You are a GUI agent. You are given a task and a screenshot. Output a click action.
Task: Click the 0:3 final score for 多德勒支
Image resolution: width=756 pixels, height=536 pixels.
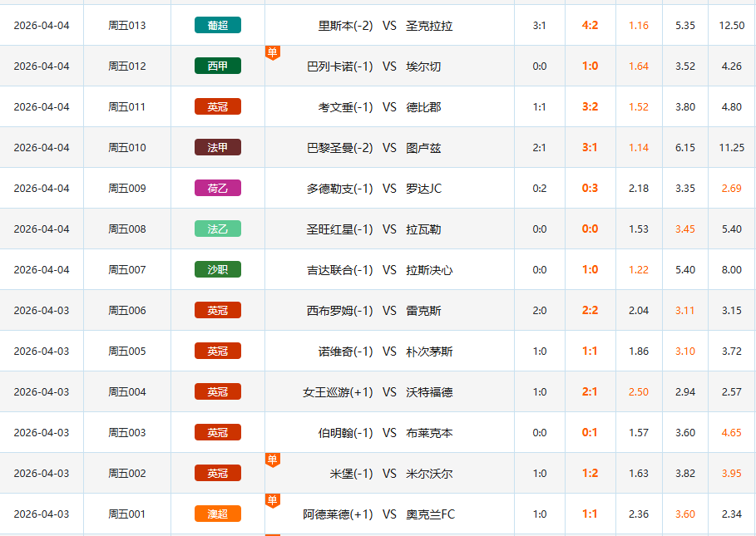[590, 188]
